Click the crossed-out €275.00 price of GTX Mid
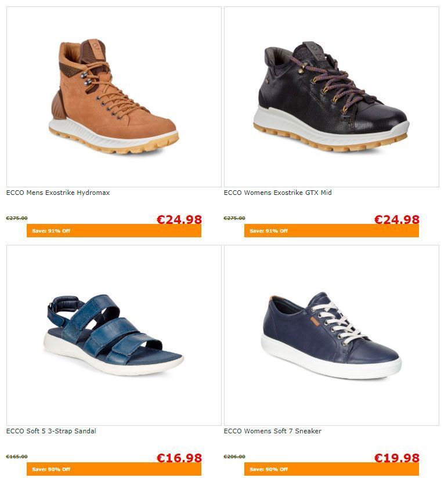 pyautogui.click(x=234, y=218)
